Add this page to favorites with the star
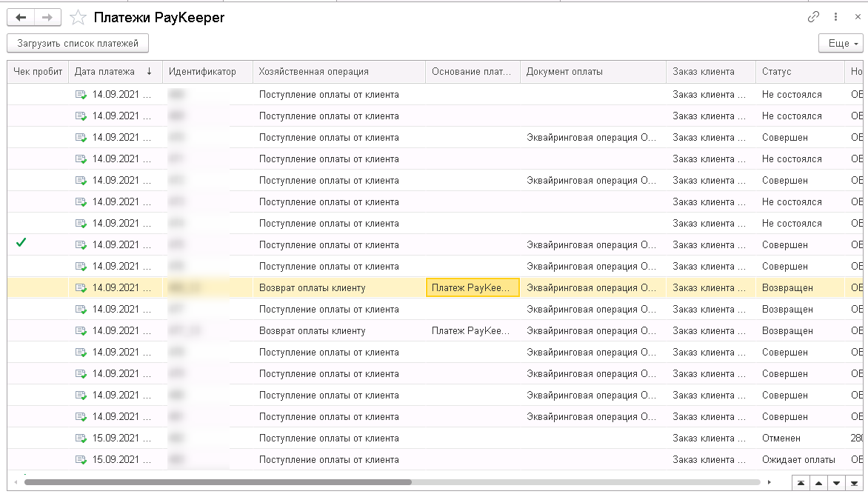868x497 pixels. pos(76,17)
